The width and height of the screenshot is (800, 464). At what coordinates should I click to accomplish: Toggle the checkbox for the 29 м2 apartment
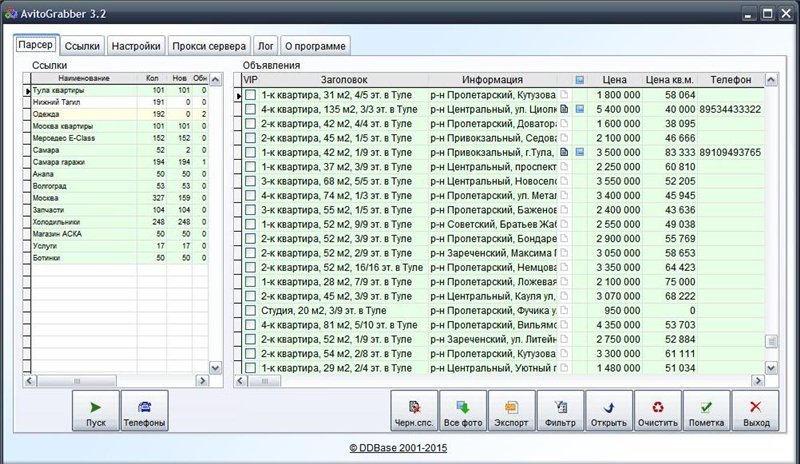tap(251, 368)
